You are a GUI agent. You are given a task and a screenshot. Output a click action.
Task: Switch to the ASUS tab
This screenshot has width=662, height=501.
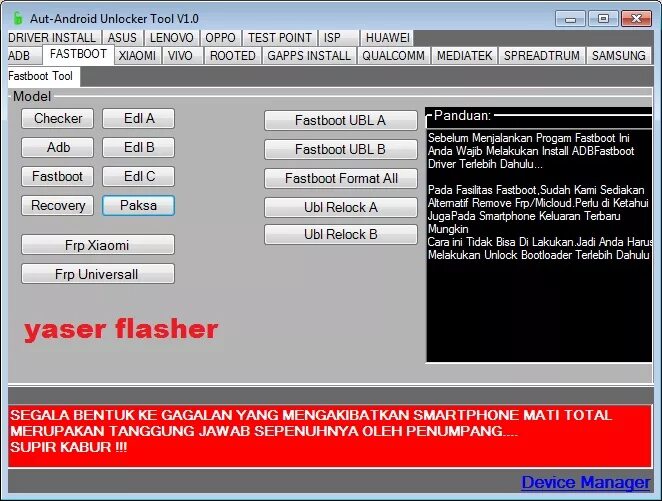pos(122,38)
